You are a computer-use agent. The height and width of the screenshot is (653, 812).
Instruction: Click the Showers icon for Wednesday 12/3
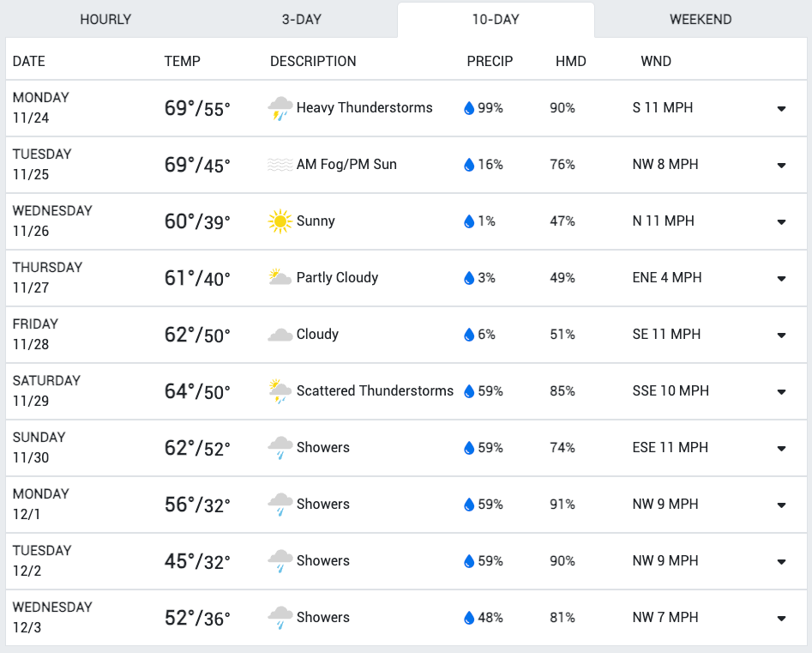pos(280,618)
